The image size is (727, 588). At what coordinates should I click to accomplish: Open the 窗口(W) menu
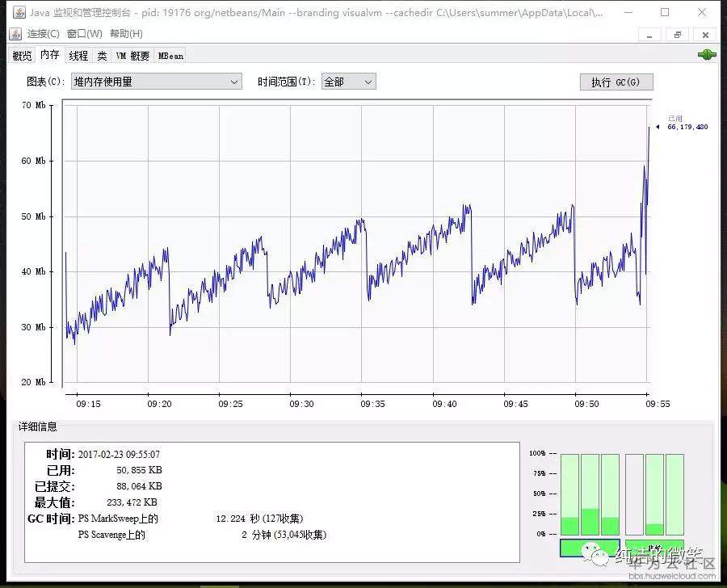coord(84,34)
